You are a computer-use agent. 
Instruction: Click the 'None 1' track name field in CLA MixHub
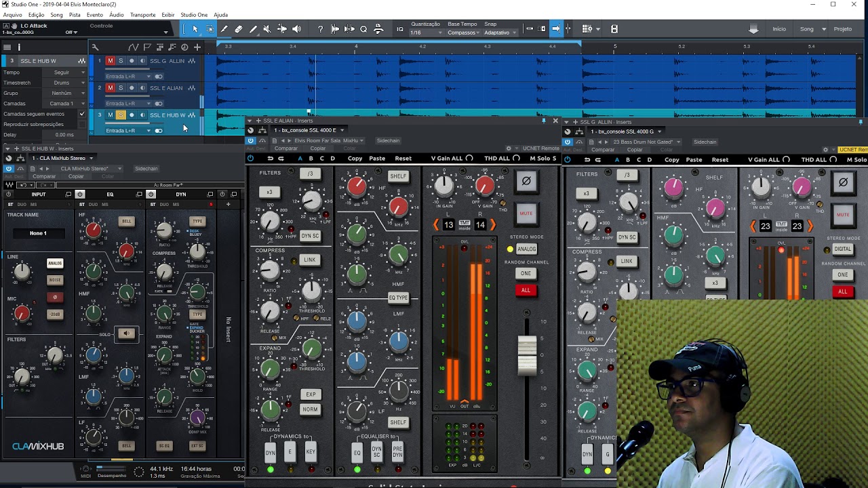pyautogui.click(x=38, y=233)
